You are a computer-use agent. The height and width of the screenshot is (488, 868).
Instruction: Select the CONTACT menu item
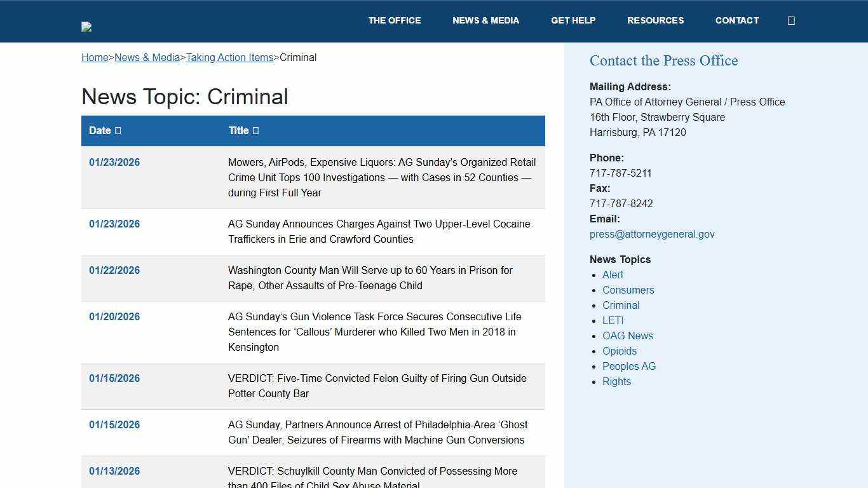(x=737, y=20)
